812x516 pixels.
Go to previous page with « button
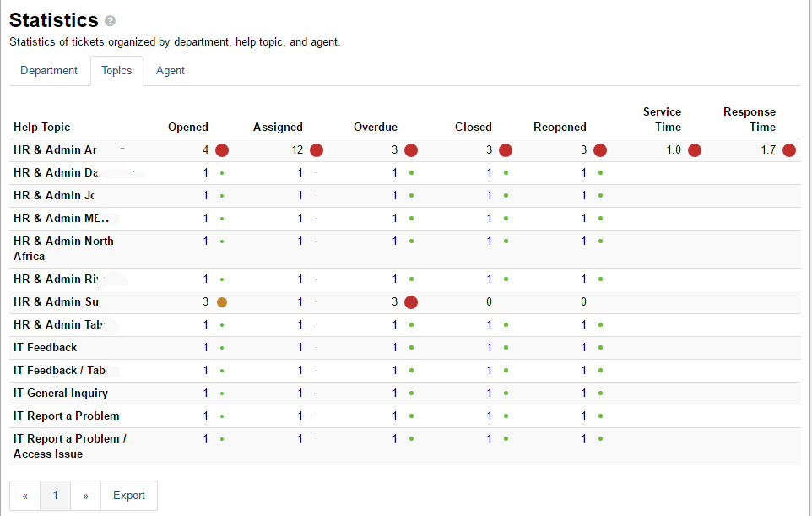coord(24,496)
